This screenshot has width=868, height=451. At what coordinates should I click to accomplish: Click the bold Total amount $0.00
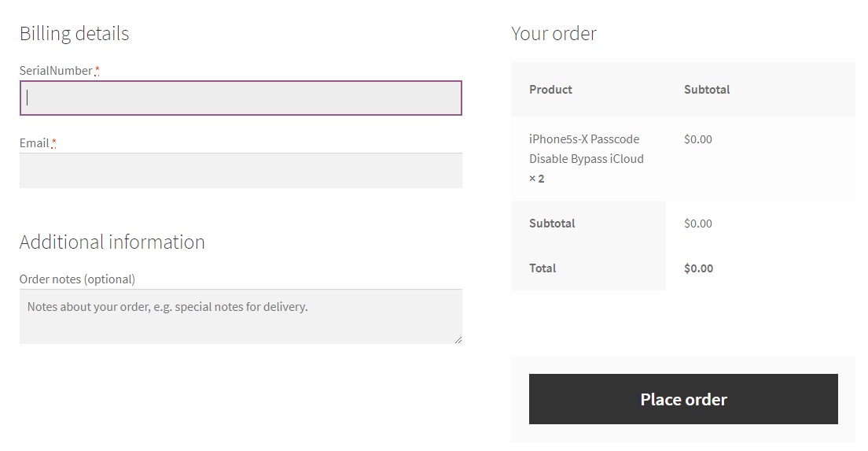click(699, 268)
